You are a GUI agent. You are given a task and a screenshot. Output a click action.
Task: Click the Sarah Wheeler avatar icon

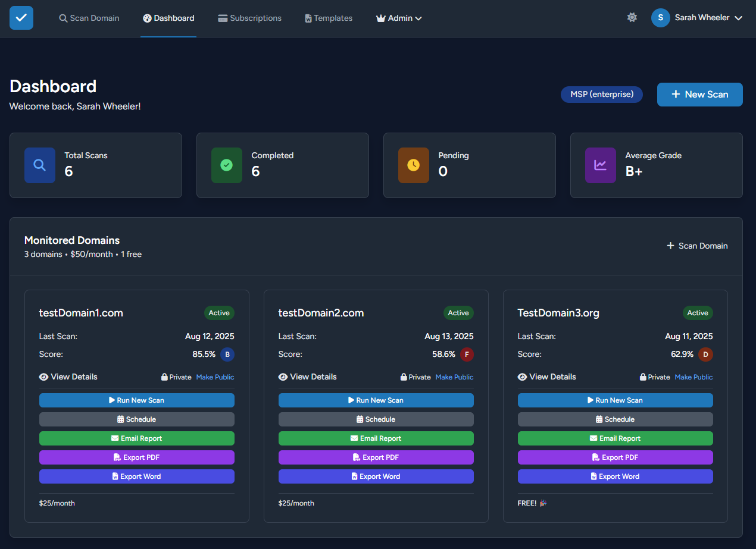(660, 18)
